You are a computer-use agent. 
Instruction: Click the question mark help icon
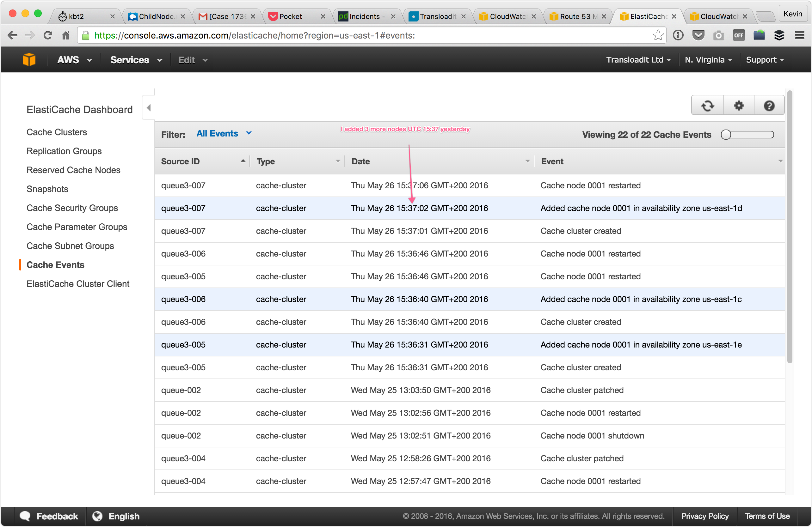click(x=769, y=106)
